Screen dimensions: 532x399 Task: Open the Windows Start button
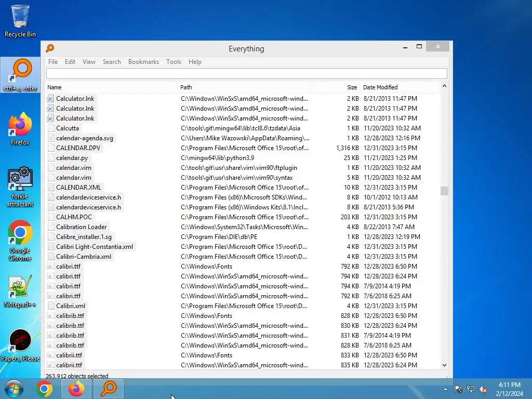coord(14,389)
